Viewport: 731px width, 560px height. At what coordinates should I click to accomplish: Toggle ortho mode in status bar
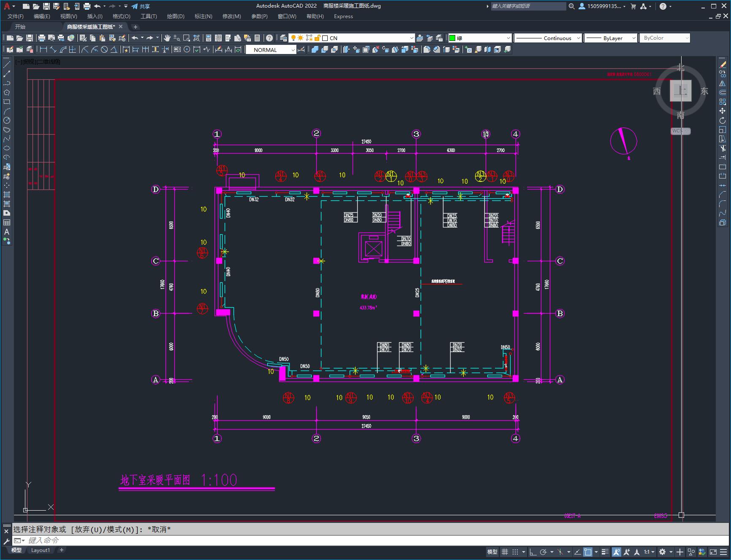[533, 552]
